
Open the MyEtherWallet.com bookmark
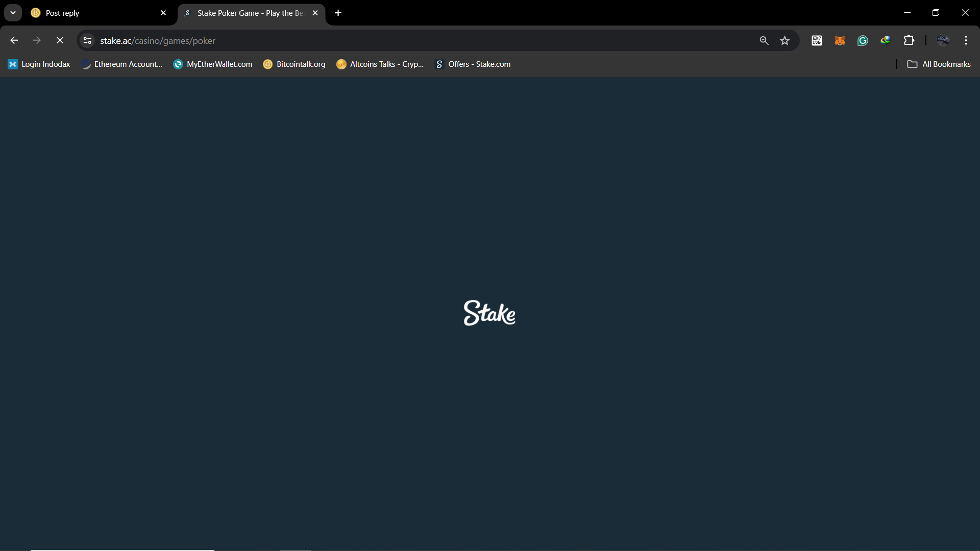tap(213, 64)
